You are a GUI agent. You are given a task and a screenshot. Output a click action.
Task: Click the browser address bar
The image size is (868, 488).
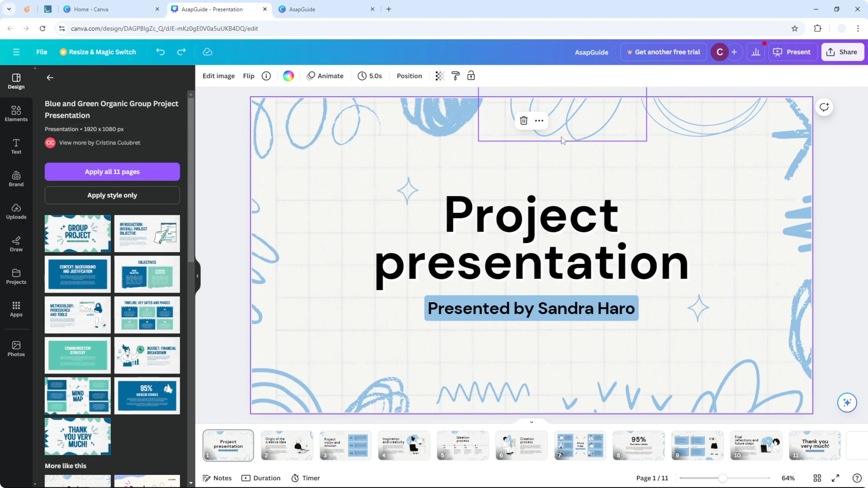[421, 28]
